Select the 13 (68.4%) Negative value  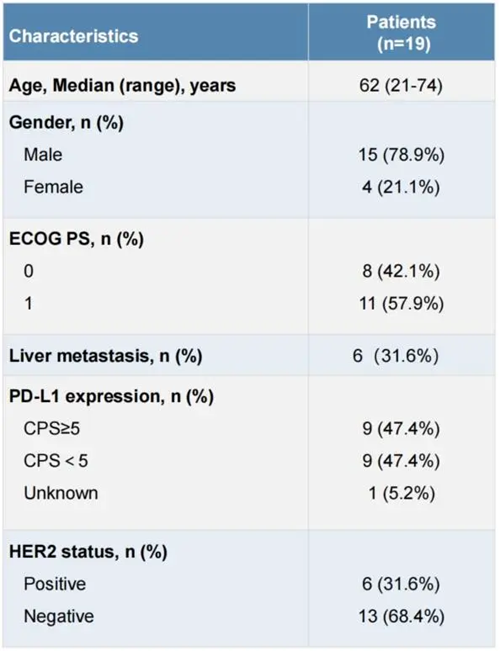[402, 616]
